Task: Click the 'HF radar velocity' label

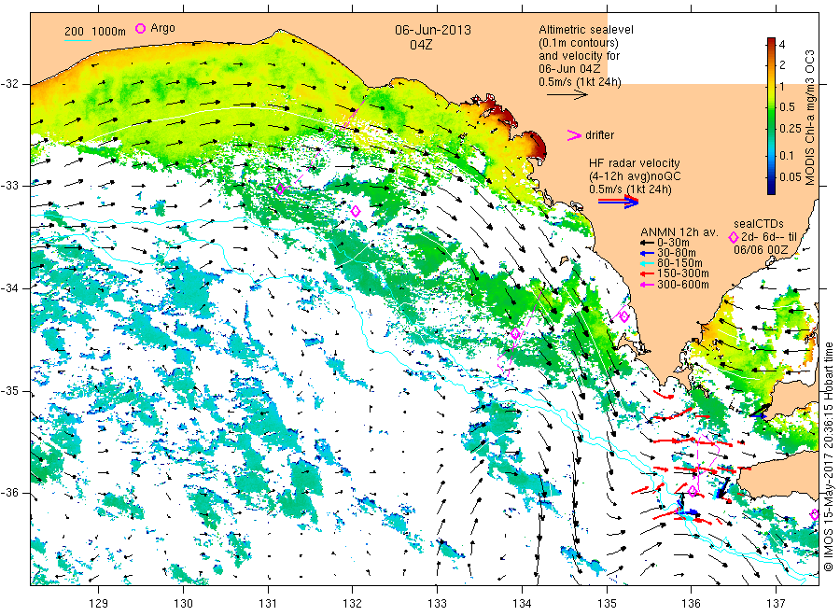Action: [x=635, y=162]
